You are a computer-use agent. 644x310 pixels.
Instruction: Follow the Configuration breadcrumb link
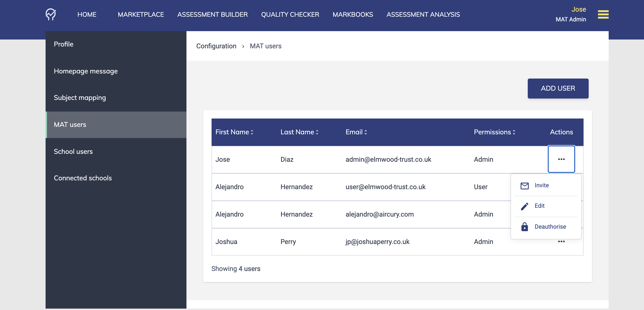(x=216, y=46)
